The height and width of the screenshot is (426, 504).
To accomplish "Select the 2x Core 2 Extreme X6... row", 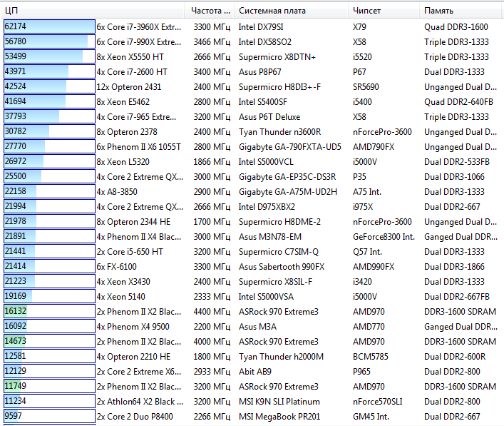I will click(252, 372).
